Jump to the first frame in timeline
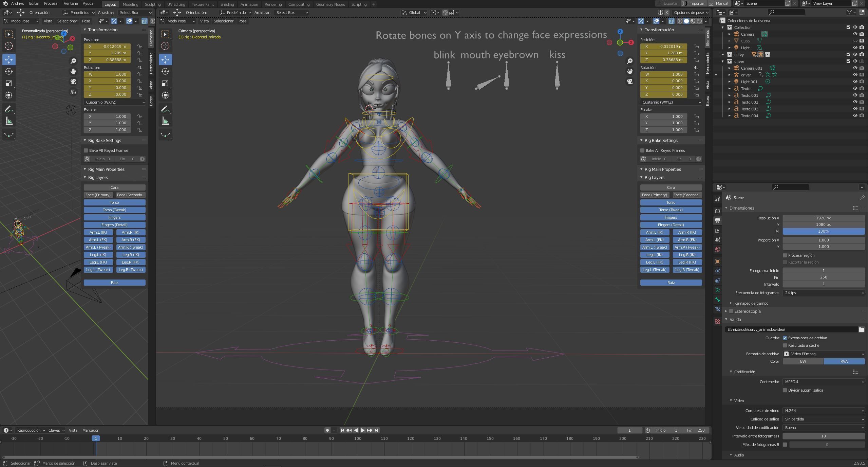This screenshot has width=868, height=467. (342, 430)
